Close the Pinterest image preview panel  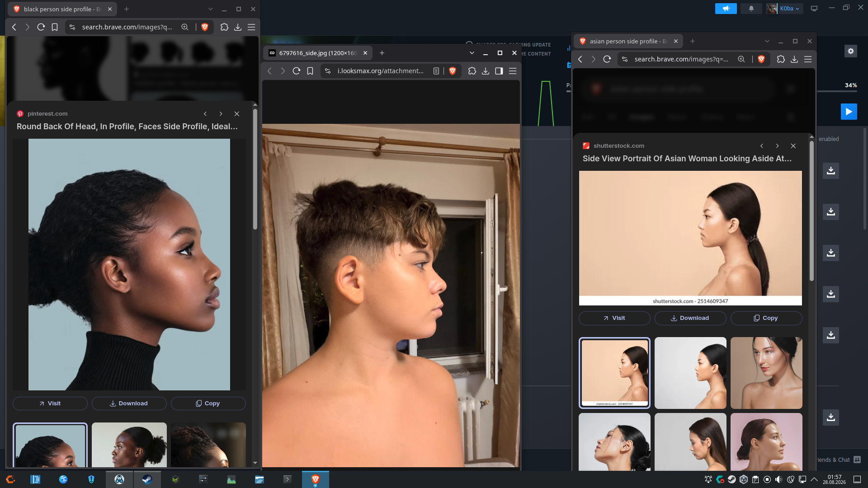point(237,114)
